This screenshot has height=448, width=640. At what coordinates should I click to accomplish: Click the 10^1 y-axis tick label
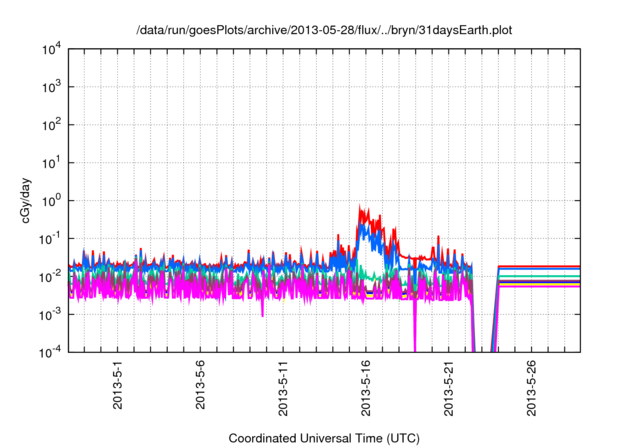pyautogui.click(x=52, y=163)
